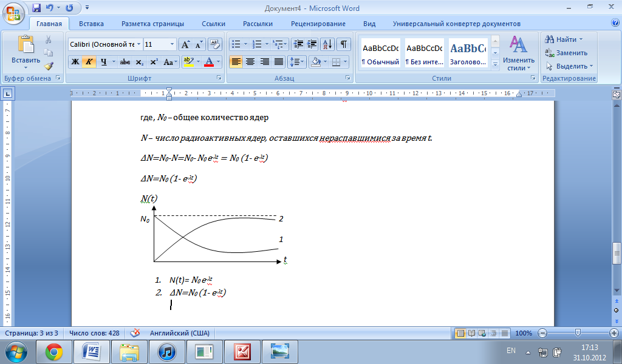Click the Office button logo
622x364 pixels.
[x=13, y=13]
